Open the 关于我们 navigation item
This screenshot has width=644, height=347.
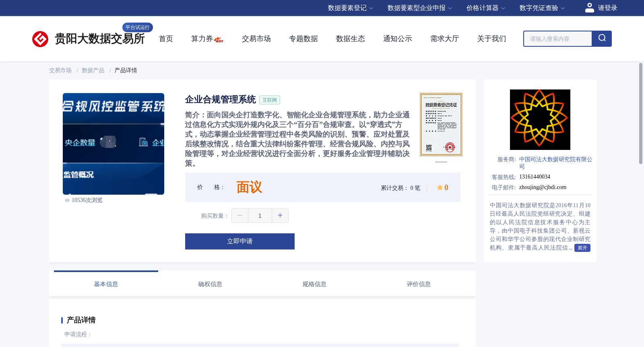pos(492,39)
